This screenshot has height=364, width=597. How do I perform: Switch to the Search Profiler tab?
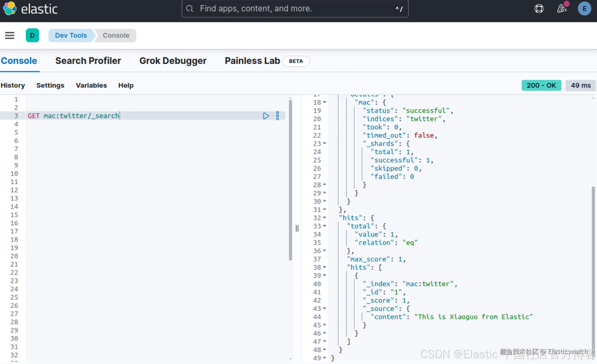[x=88, y=61]
